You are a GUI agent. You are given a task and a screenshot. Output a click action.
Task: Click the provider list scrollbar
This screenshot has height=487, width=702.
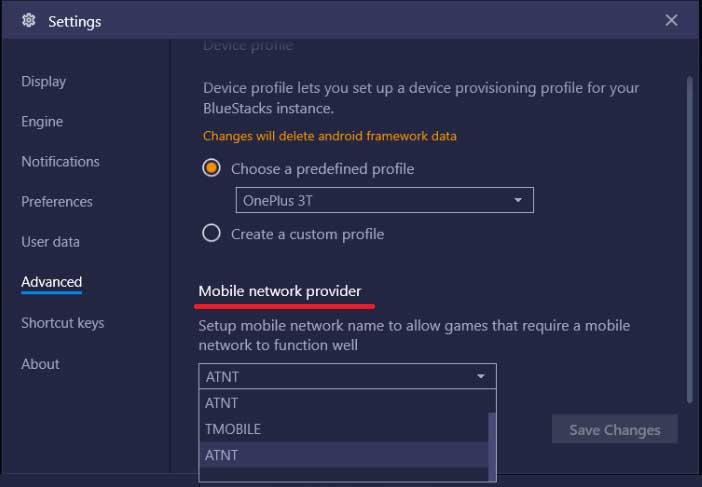point(491,445)
